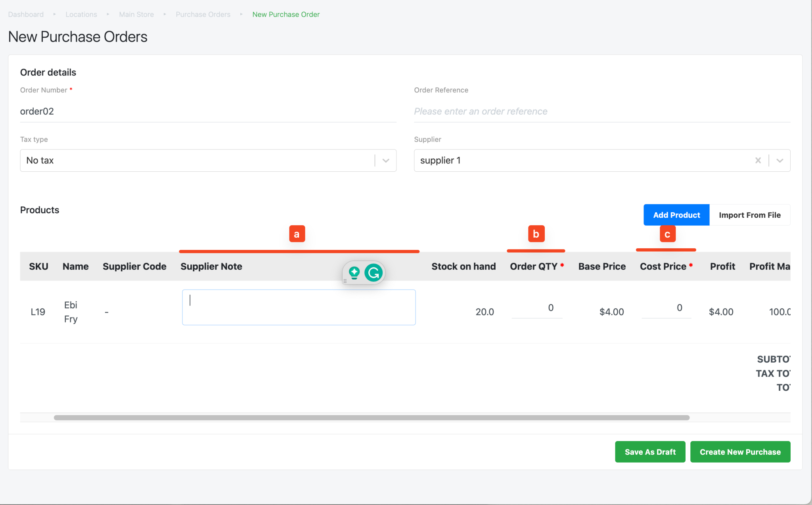Viewport: 812px width, 505px height.
Task: Click the green lightbulb suggestion icon
Action: [x=354, y=273]
